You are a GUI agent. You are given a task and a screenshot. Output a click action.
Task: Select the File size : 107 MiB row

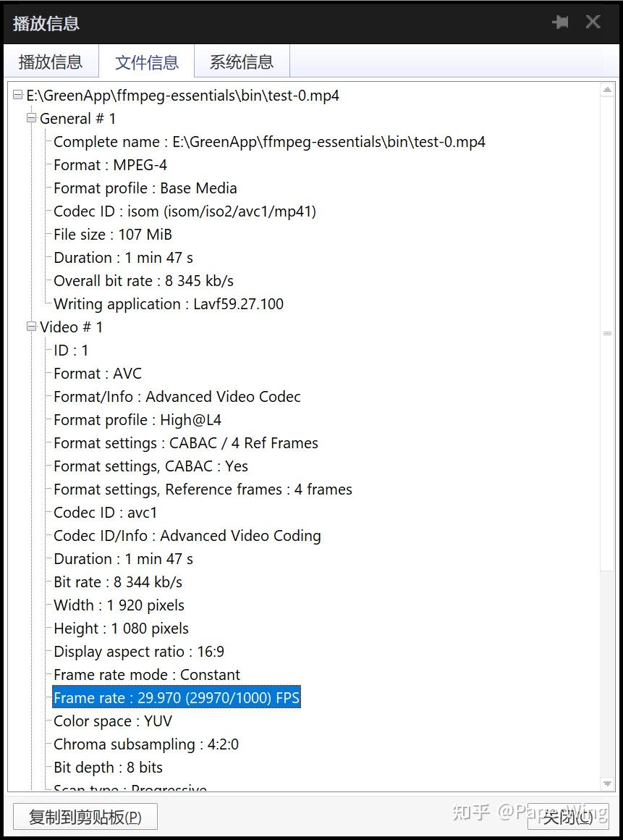pos(112,235)
